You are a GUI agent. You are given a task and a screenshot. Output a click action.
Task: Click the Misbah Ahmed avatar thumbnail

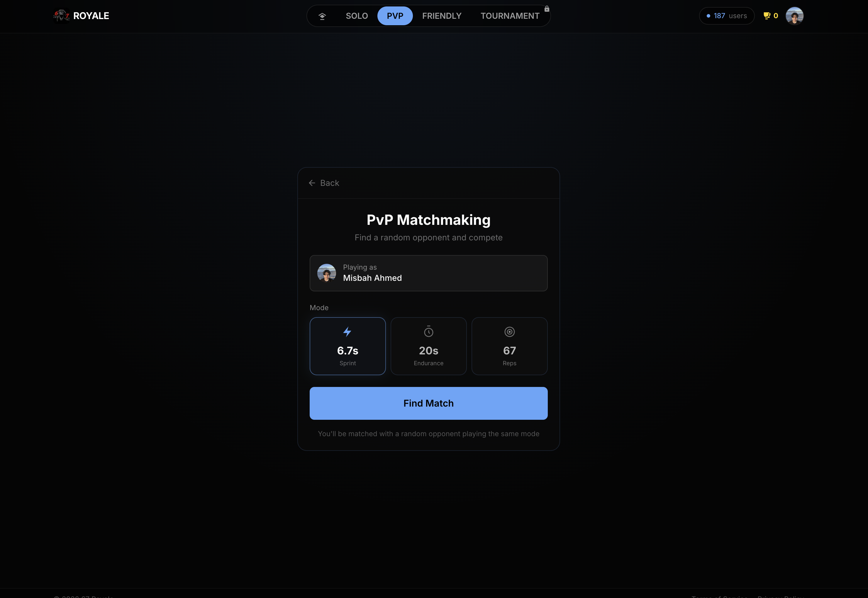(x=326, y=273)
